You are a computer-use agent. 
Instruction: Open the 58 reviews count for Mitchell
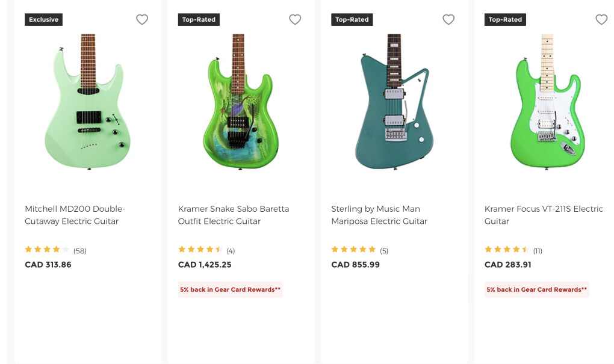(x=80, y=251)
